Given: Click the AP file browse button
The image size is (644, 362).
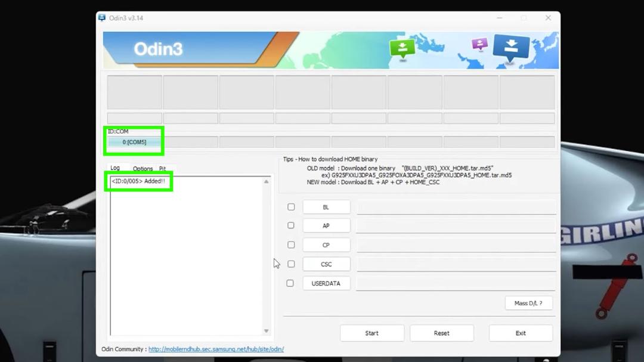Looking at the screenshot, I should 326,225.
